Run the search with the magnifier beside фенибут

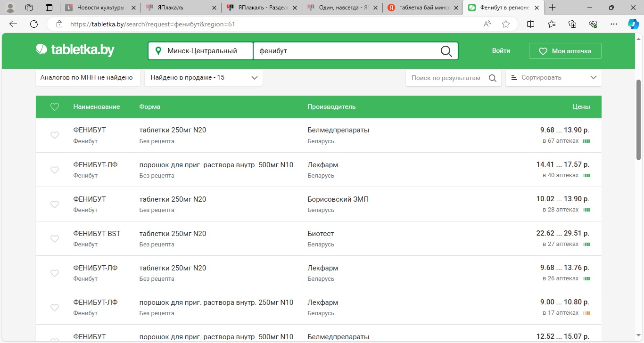446,51
